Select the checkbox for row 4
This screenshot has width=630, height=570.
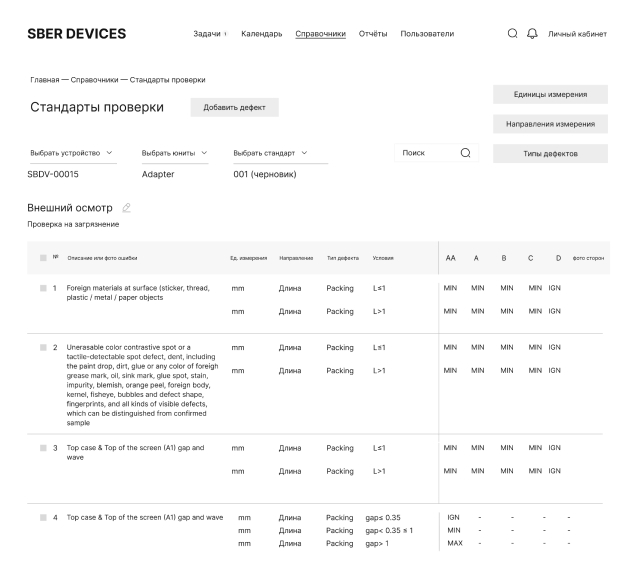point(43,517)
